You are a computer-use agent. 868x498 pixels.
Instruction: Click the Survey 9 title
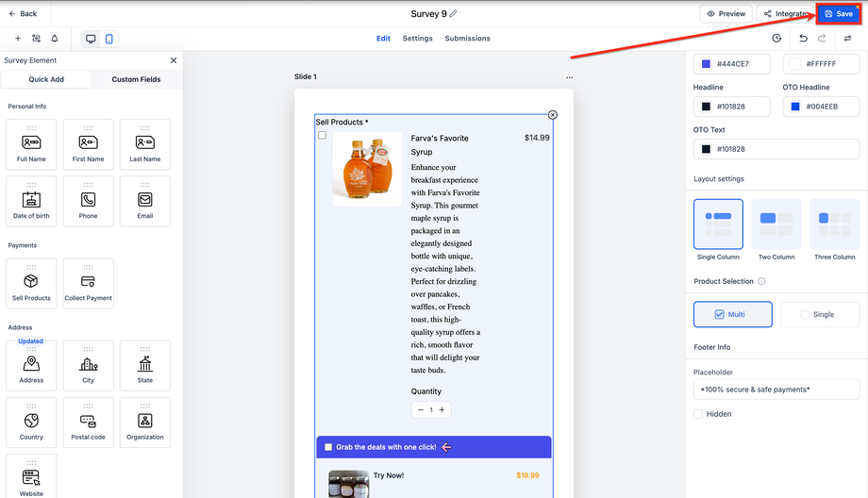pos(428,14)
